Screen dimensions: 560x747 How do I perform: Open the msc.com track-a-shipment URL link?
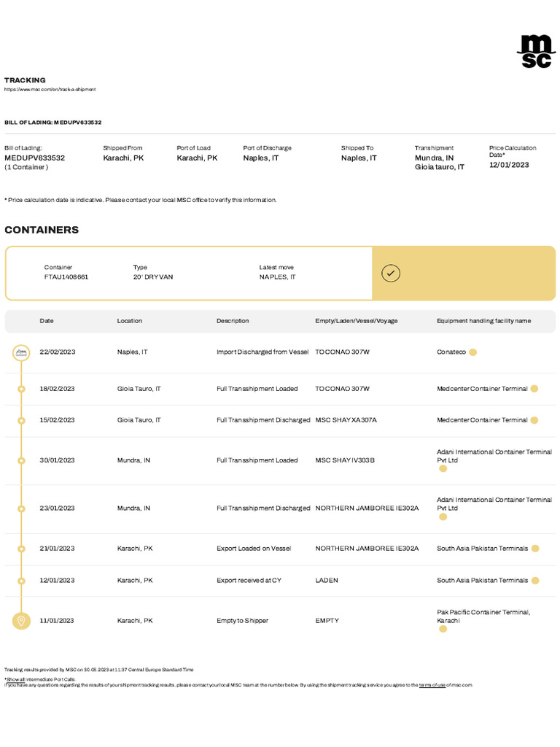(x=50, y=90)
